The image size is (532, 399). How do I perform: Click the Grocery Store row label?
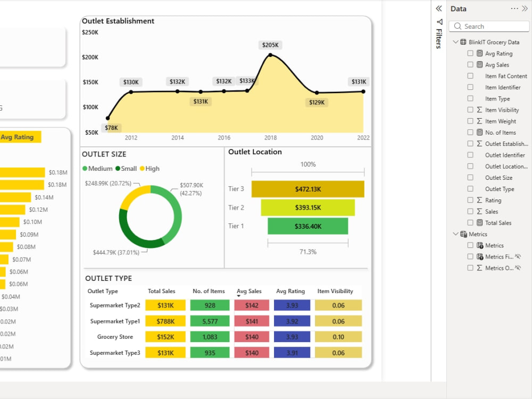115,337
